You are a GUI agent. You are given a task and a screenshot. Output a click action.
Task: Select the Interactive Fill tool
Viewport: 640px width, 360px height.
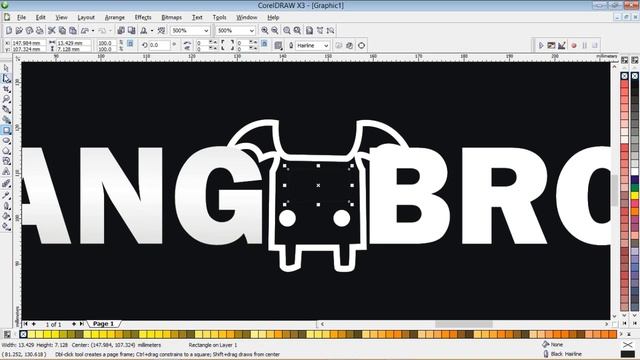point(6,226)
